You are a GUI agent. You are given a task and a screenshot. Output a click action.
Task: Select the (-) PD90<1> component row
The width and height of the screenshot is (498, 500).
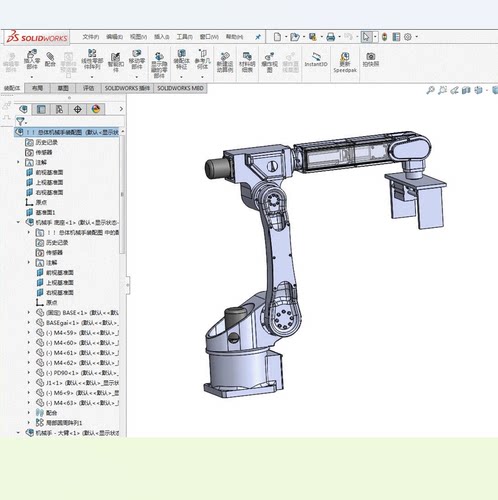(x=77, y=373)
